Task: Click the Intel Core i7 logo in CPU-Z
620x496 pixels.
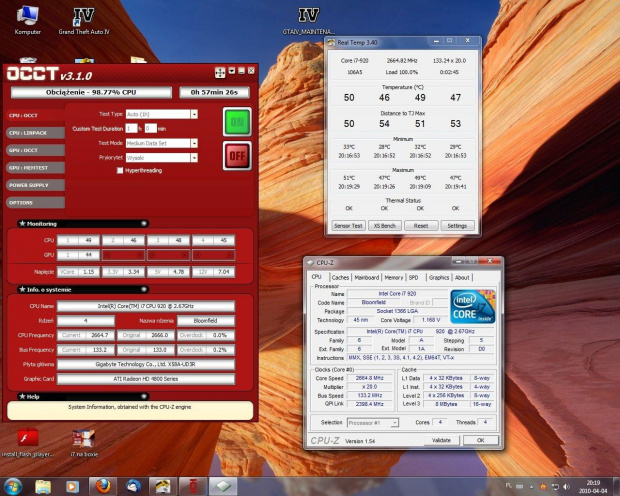Action: coord(473,307)
